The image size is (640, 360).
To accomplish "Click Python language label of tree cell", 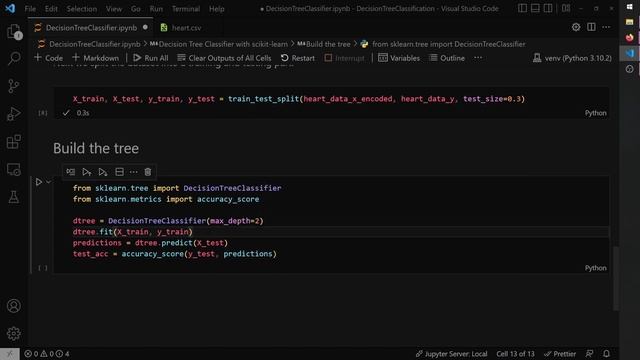I will (x=596, y=268).
